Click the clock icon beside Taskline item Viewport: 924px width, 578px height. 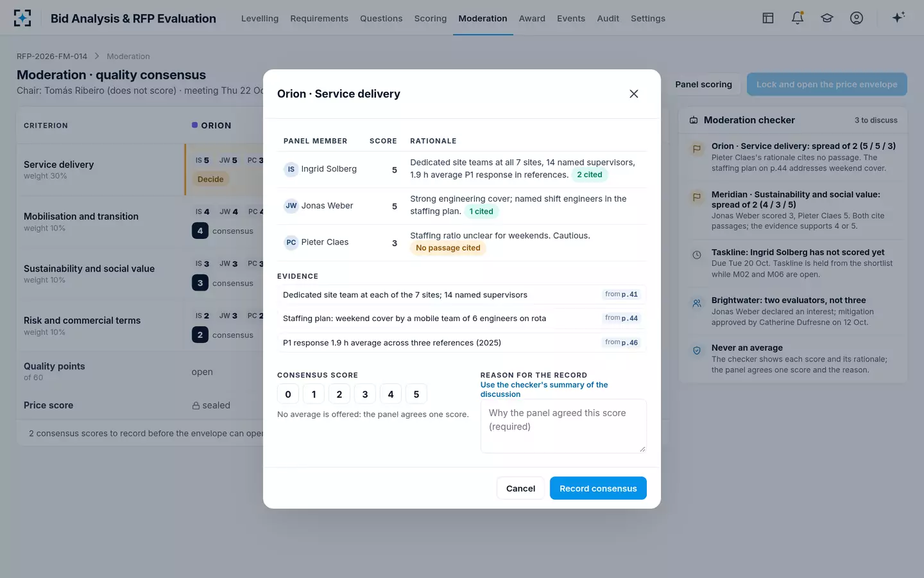coord(697,255)
